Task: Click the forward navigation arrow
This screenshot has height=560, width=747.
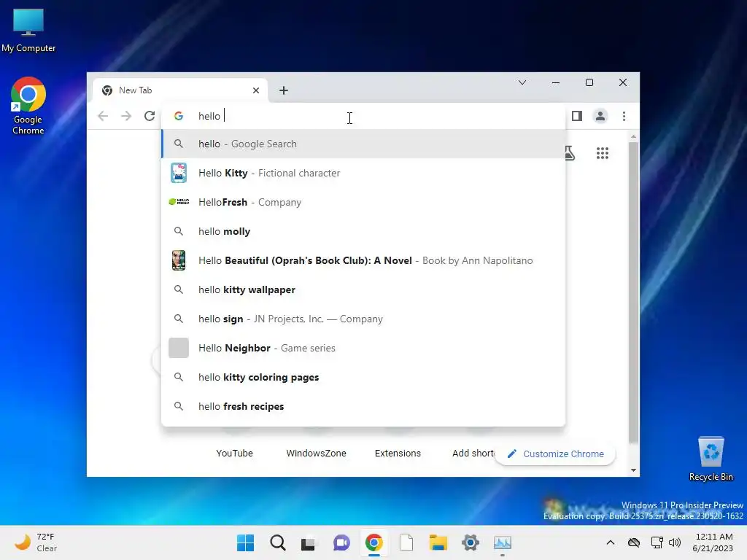Action: point(126,116)
